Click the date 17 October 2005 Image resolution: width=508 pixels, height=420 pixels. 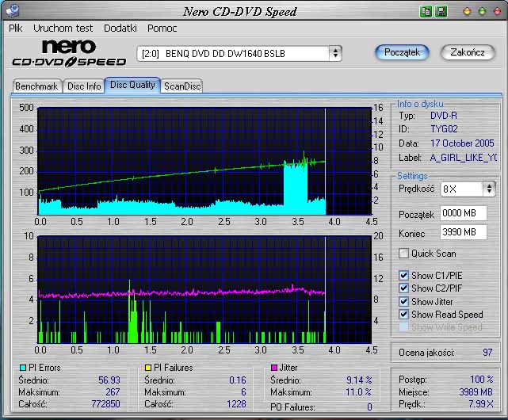coord(462,143)
